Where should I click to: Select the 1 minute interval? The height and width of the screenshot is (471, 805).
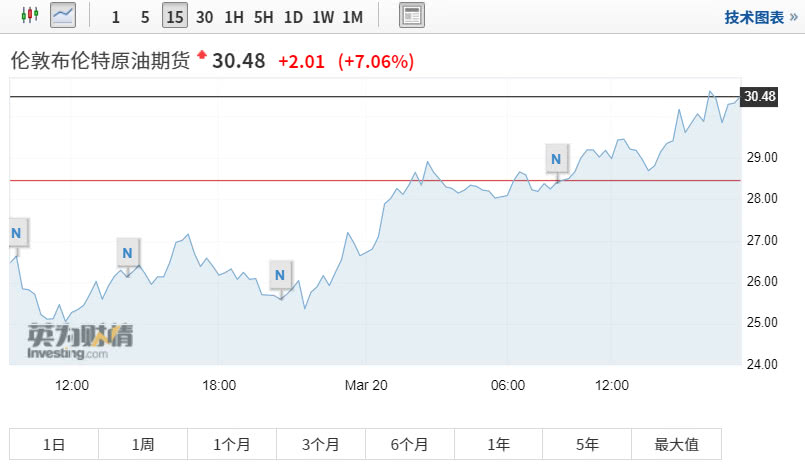116,17
